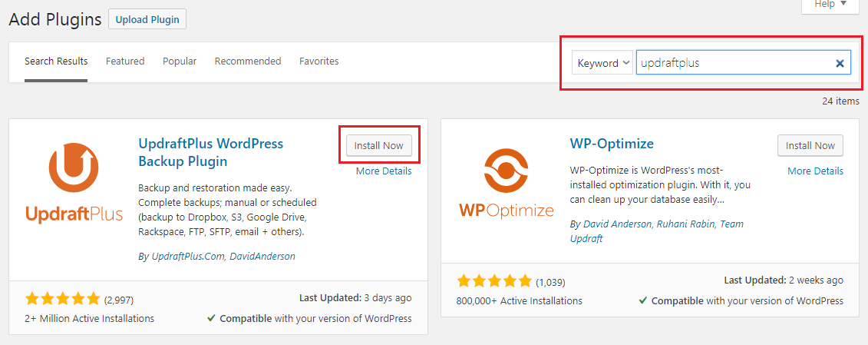Click the 800,000+ Active Installations text

click(x=520, y=300)
